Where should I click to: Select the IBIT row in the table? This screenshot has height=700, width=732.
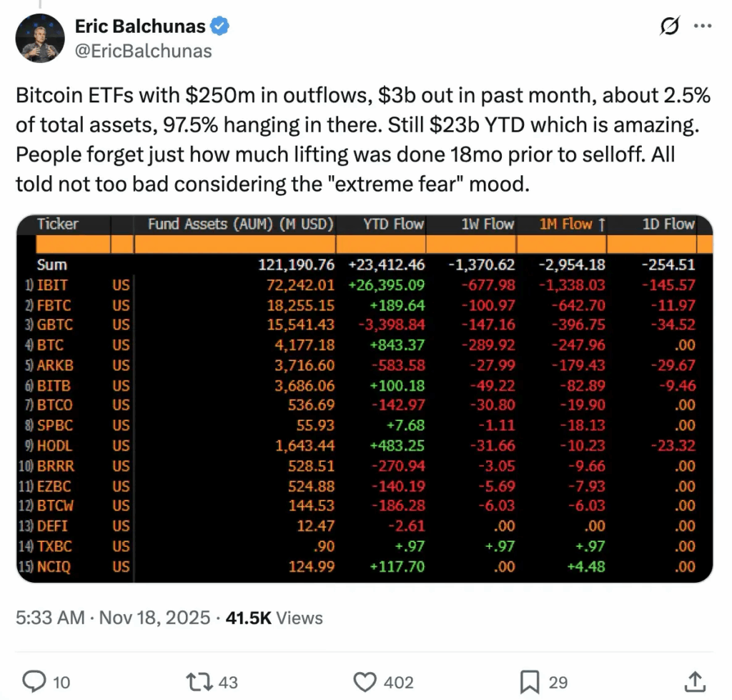pyautogui.click(x=286, y=285)
